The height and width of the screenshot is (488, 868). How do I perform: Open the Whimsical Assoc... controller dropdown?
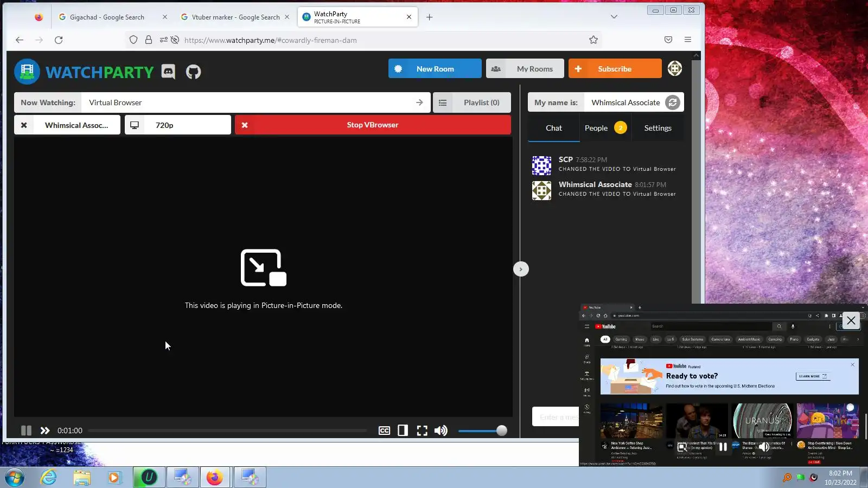click(67, 125)
